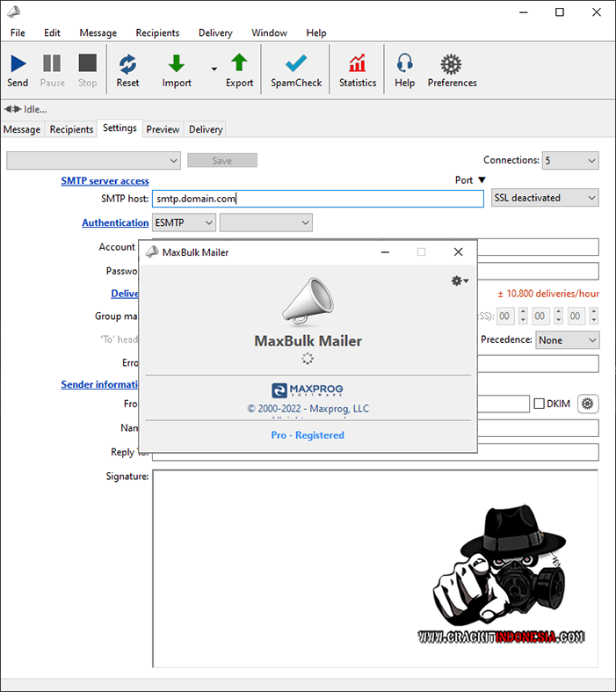Click the Export toolbar icon
Screen dimensions: 616x692
click(x=239, y=64)
